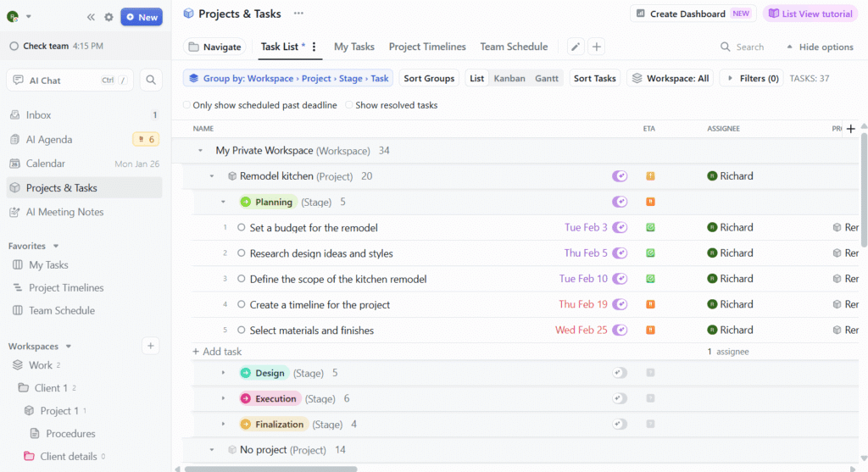Toggle auto-schedule on Design stage

coord(620,373)
